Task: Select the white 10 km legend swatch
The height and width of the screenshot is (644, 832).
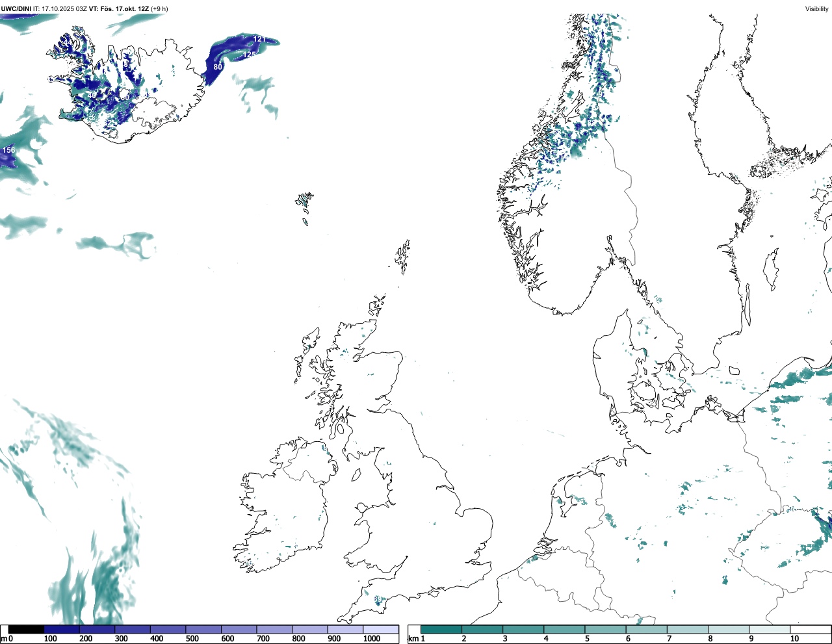Action: 811,630
